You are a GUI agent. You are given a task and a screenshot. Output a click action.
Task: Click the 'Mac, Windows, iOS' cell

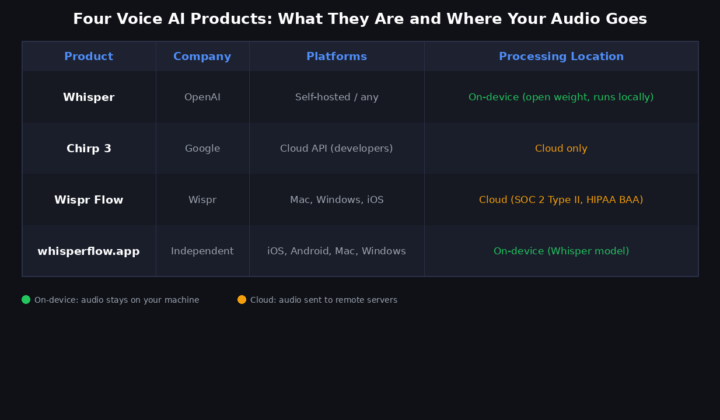tap(337, 200)
